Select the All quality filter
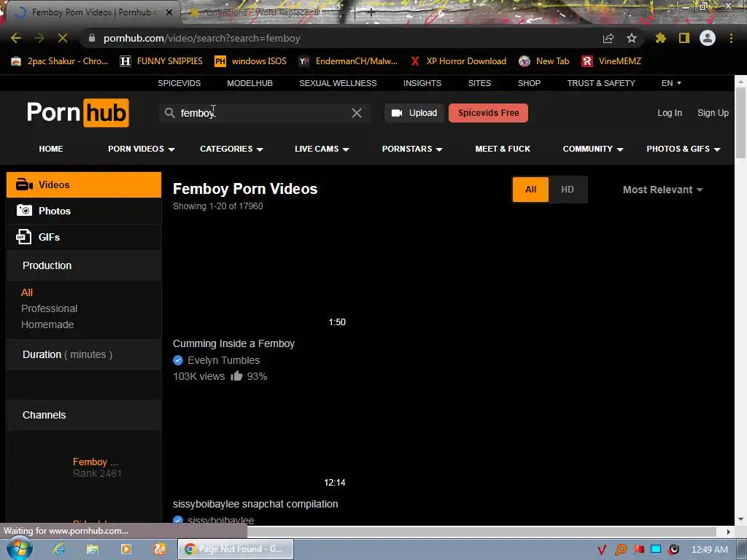The width and height of the screenshot is (747, 560). tap(531, 190)
